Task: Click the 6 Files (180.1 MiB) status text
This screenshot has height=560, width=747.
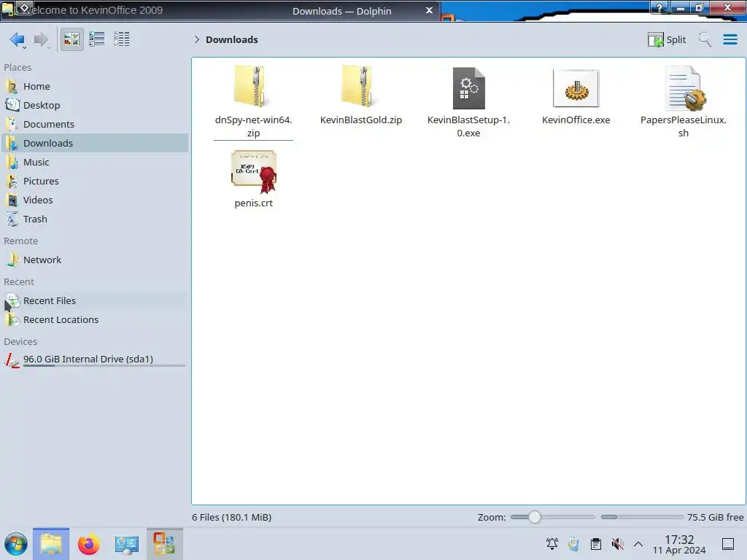Action: [231, 517]
